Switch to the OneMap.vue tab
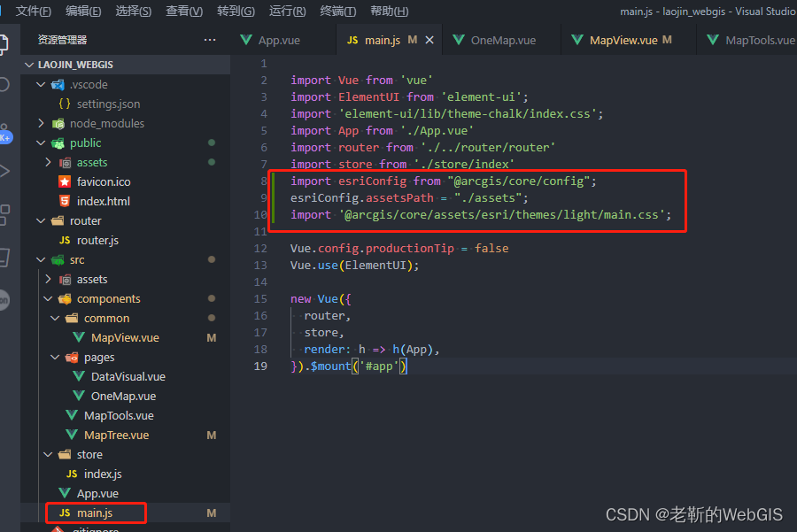 click(x=503, y=40)
